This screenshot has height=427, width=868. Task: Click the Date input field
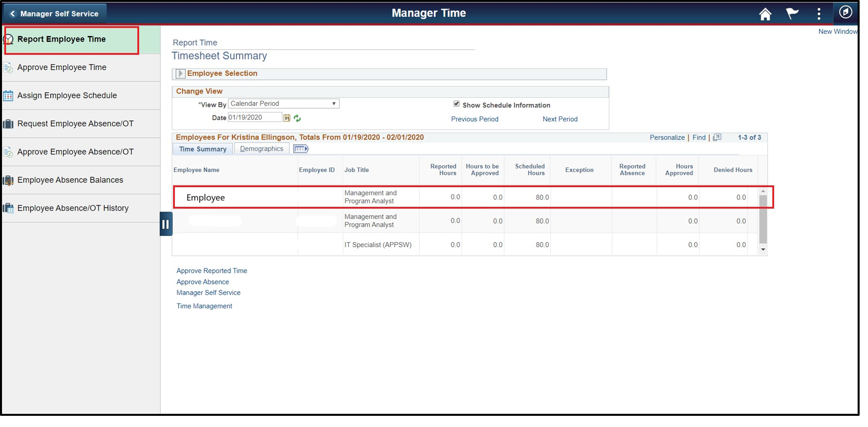[255, 117]
